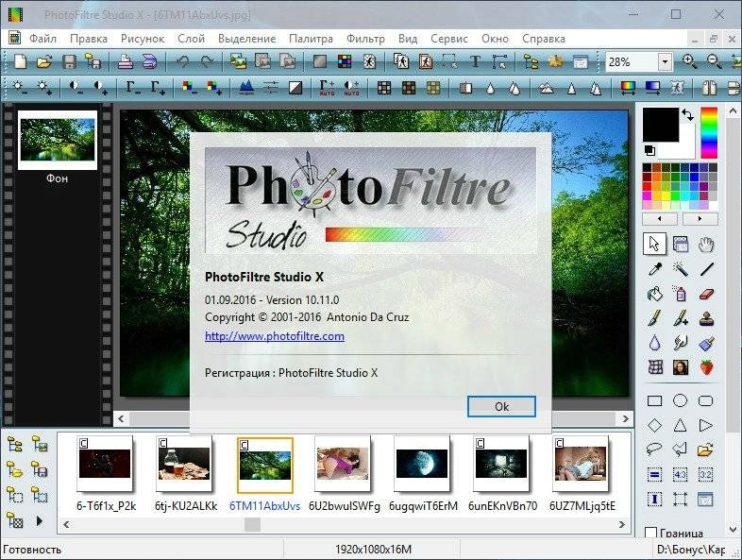Open the Правка menu
Image resolution: width=742 pixels, height=560 pixels.
(89, 39)
